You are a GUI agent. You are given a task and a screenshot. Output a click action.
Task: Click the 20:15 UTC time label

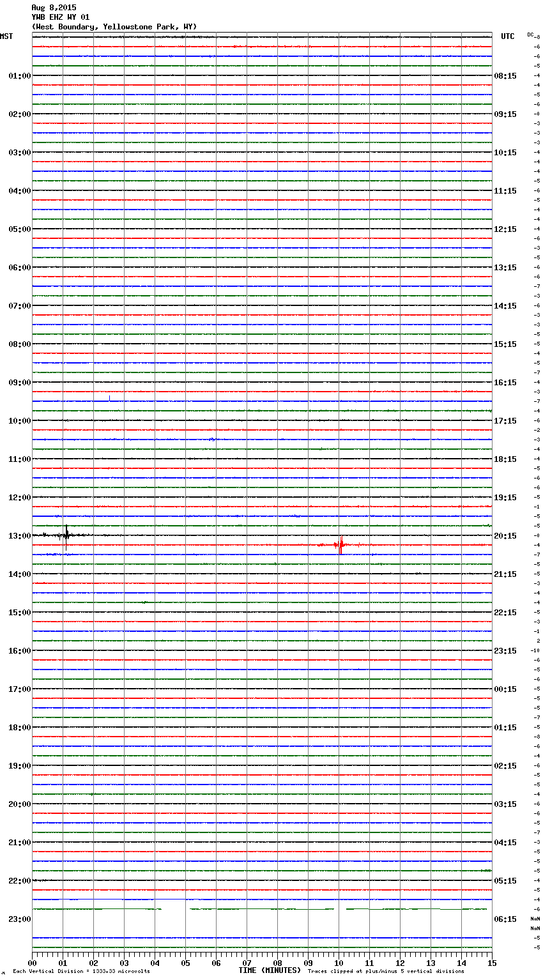505,536
